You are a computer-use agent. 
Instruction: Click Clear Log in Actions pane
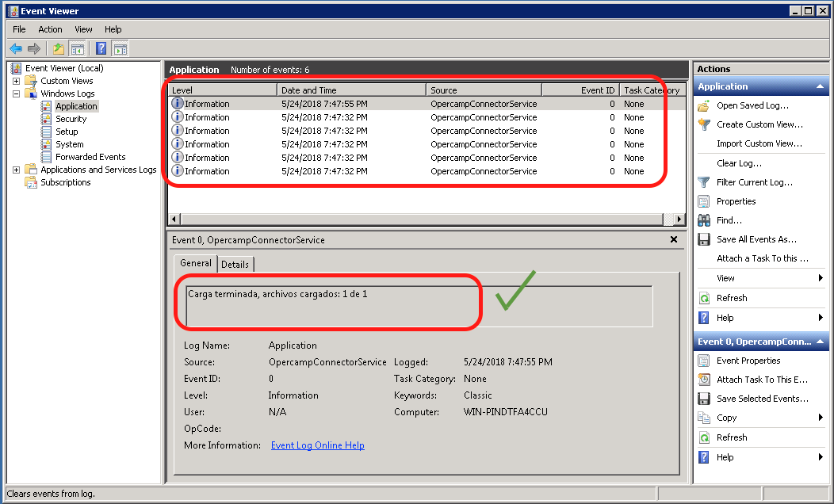pos(739,163)
